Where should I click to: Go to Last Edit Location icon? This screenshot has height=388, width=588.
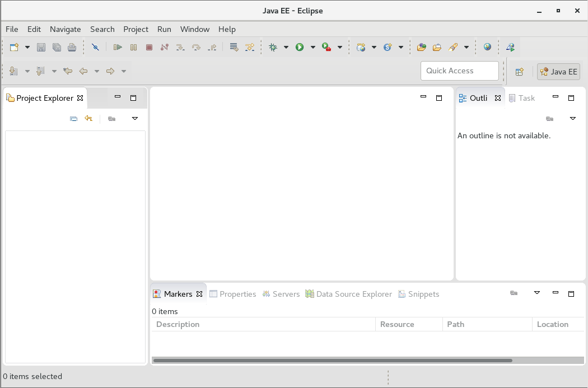[x=68, y=71]
